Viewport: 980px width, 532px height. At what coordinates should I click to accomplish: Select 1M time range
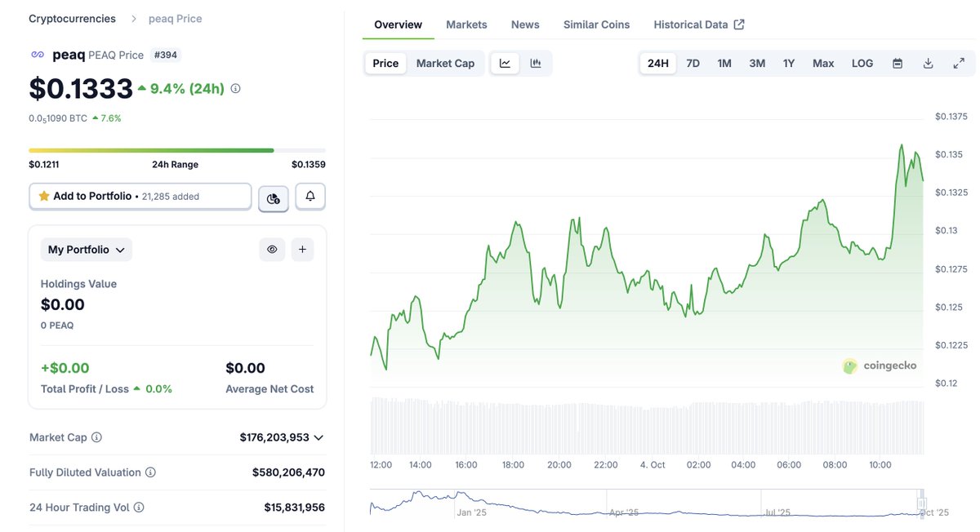click(x=724, y=63)
